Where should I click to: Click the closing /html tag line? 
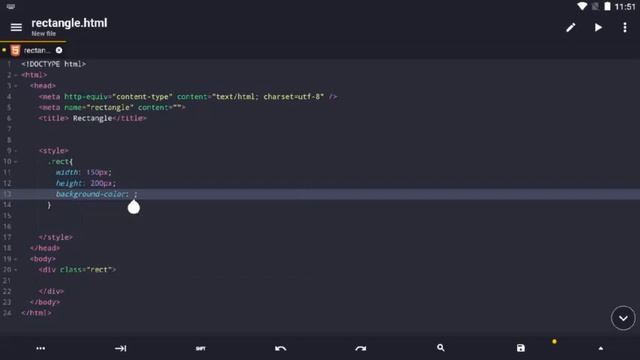click(36, 313)
